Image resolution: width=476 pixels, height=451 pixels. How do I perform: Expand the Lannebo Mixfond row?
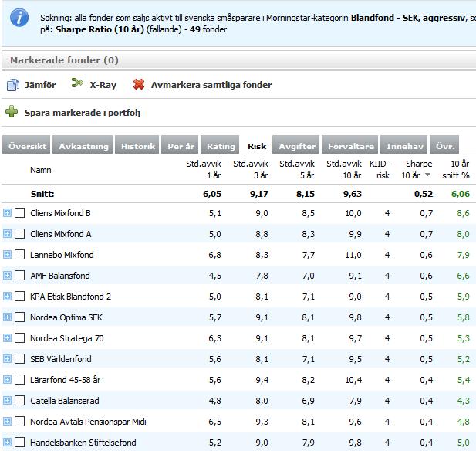click(x=7, y=254)
